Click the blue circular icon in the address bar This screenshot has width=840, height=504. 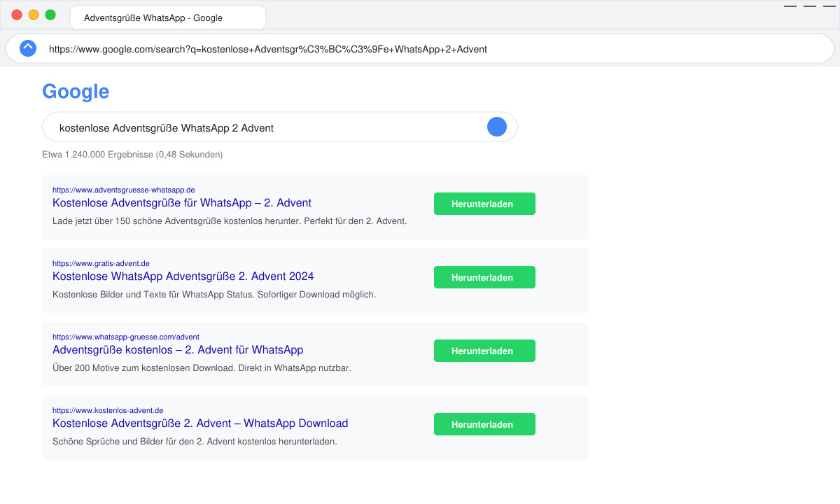(x=28, y=48)
